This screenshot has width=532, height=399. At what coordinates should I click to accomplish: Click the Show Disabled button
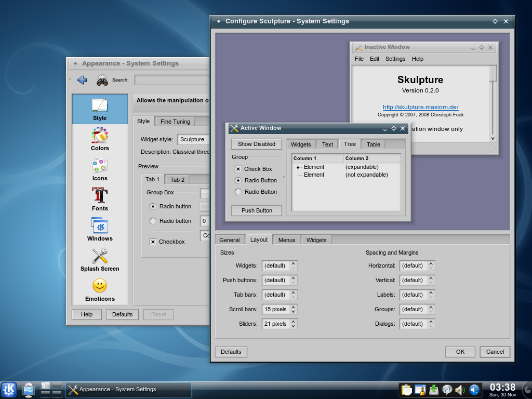[257, 144]
